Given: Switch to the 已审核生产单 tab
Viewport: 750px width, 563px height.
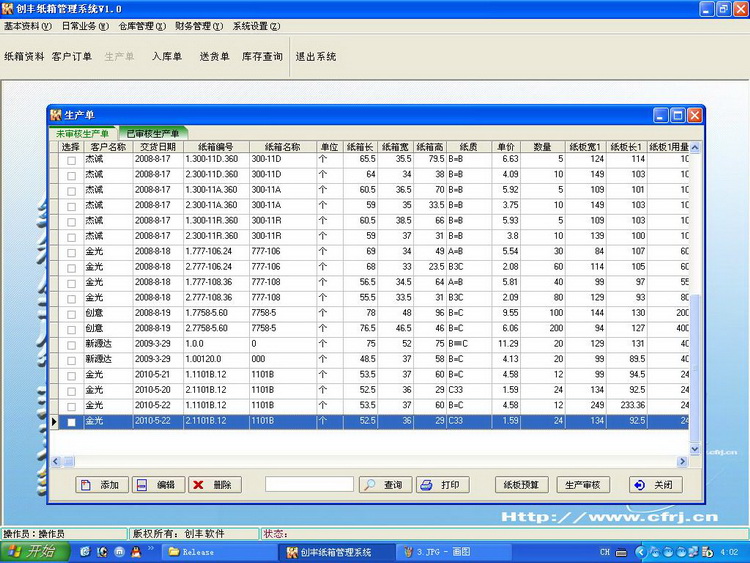Looking at the screenshot, I should click(152, 133).
